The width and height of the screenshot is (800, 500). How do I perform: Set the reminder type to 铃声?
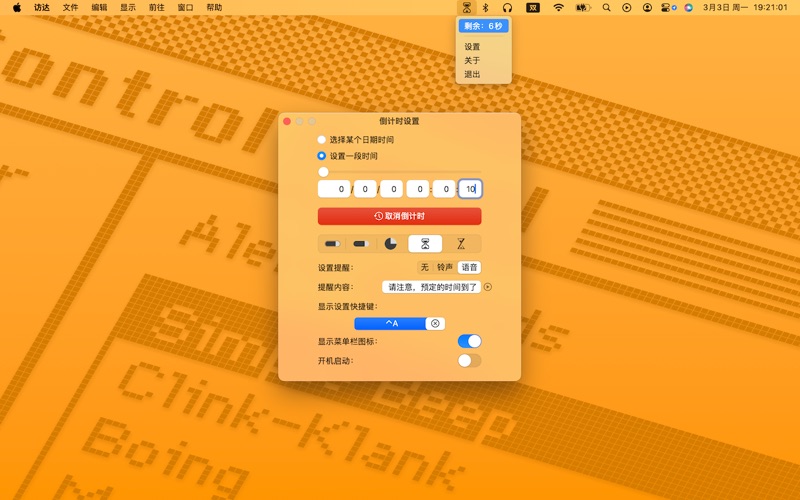pos(445,267)
